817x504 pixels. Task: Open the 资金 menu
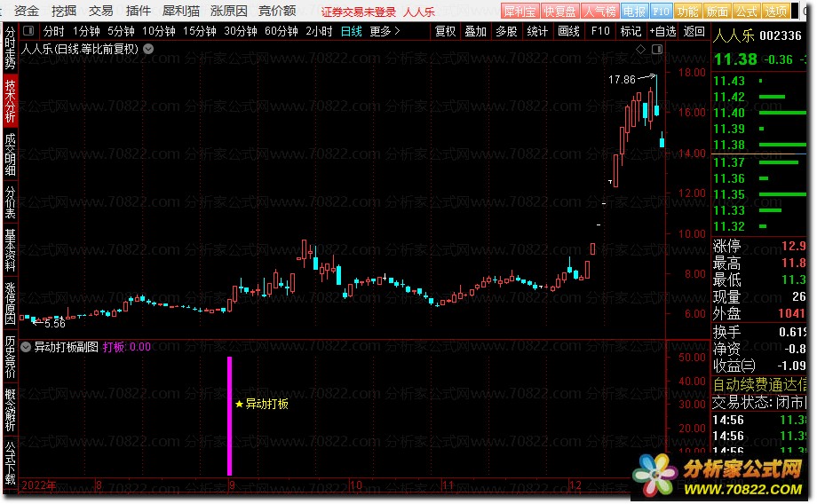click(27, 11)
